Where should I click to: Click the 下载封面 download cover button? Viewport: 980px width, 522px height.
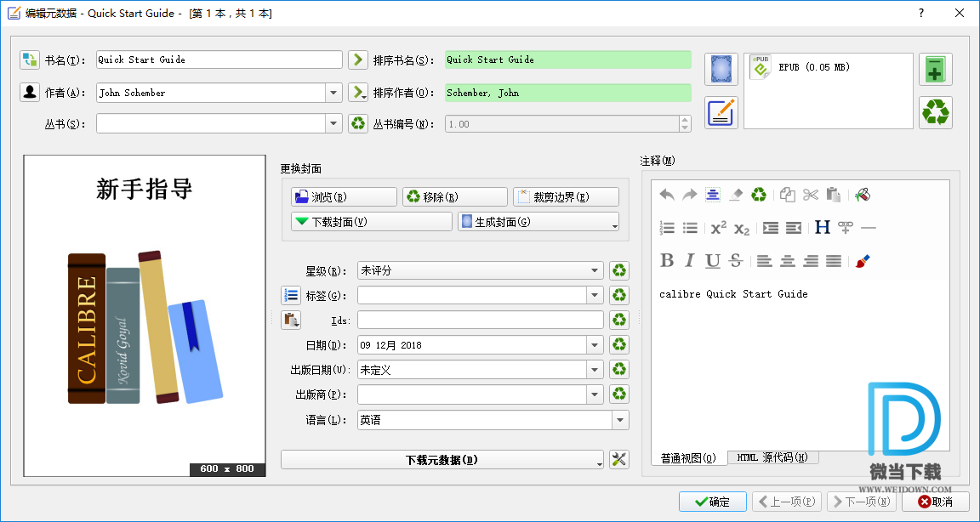coord(371,222)
